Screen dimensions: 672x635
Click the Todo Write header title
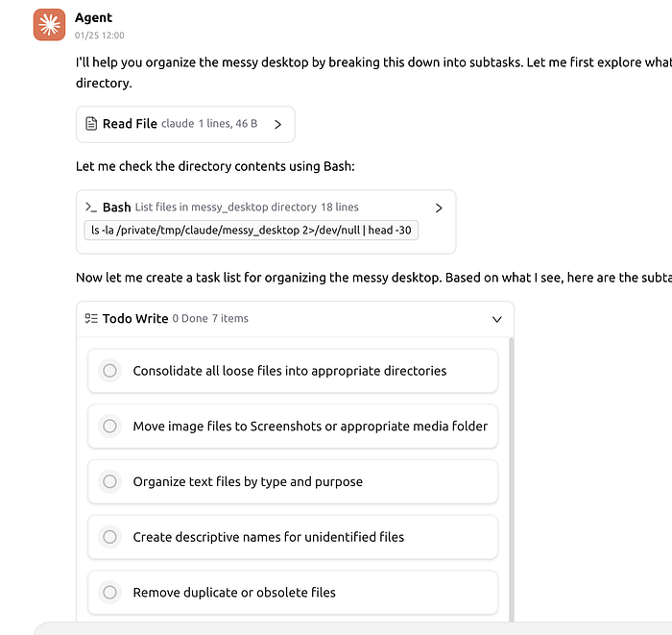click(x=135, y=319)
